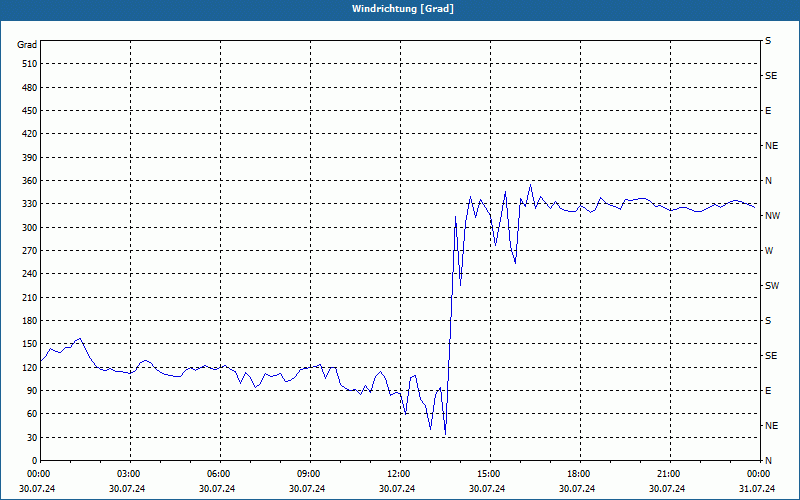Click the 240 y-axis tick label

[x=30, y=274]
